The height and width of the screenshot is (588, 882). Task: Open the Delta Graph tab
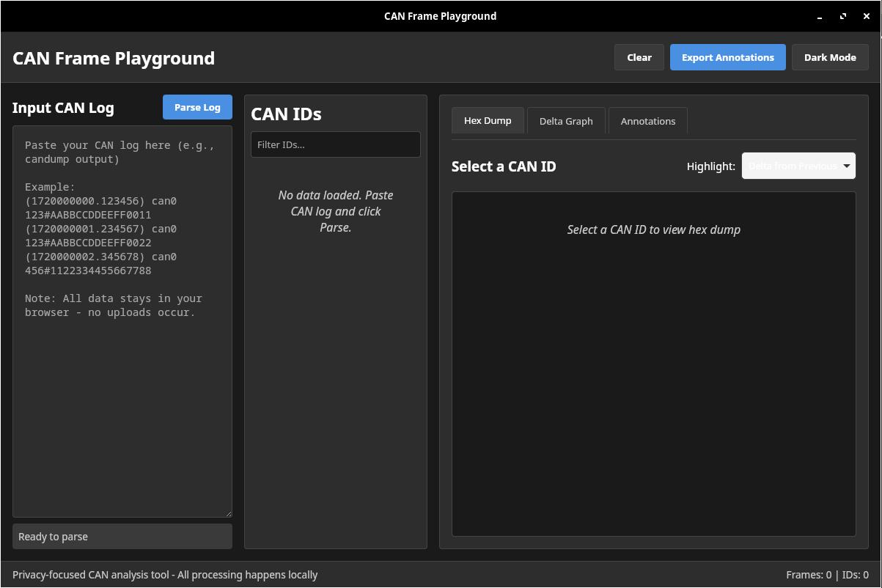point(566,122)
